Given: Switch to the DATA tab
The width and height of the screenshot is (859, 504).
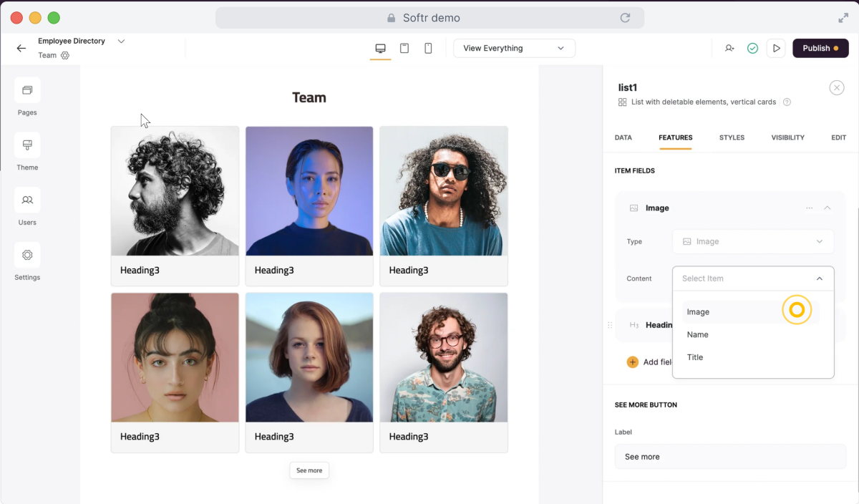Looking at the screenshot, I should (623, 137).
